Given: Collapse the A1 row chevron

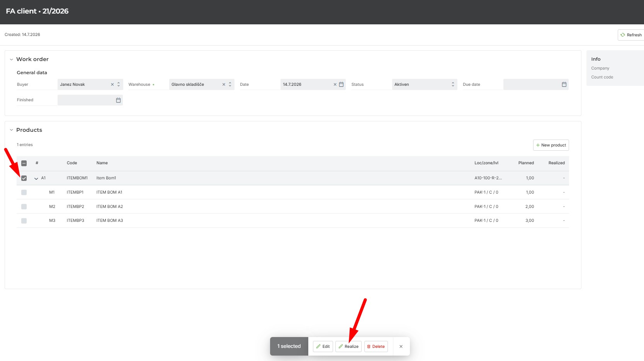Looking at the screenshot, I should 36,179.
